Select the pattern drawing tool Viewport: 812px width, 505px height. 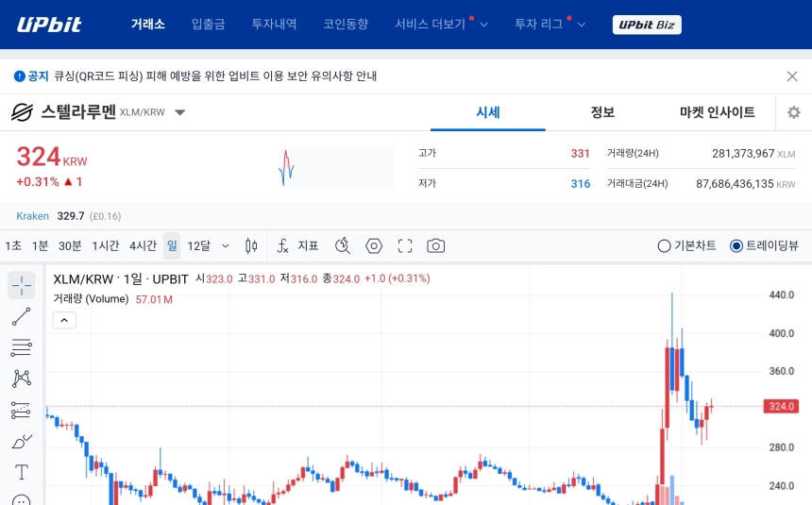[21, 379]
